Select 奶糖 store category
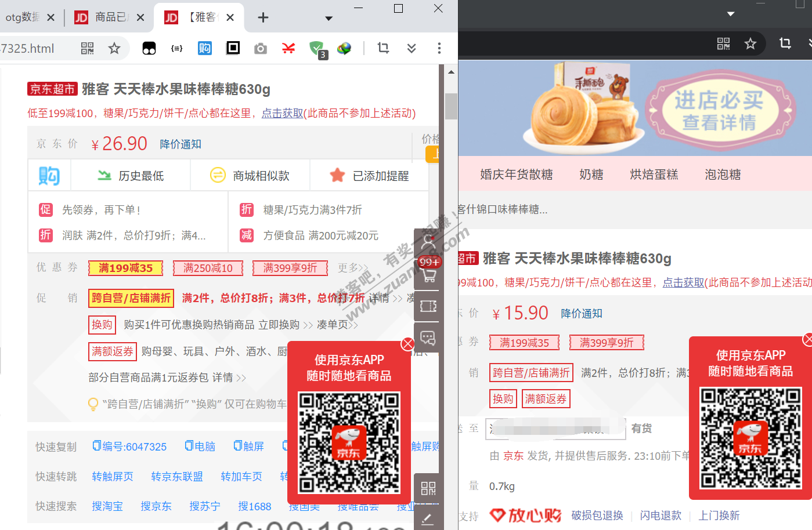 [591, 174]
